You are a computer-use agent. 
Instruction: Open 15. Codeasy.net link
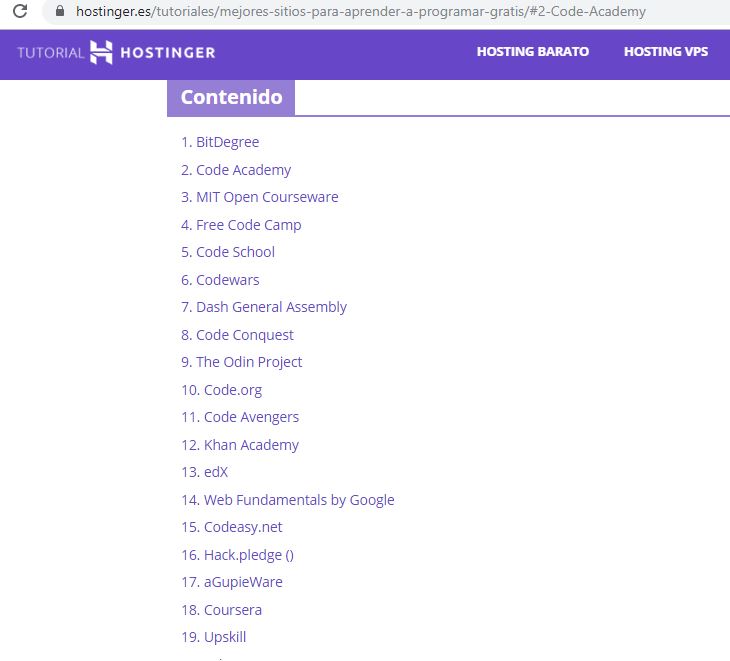click(231, 527)
